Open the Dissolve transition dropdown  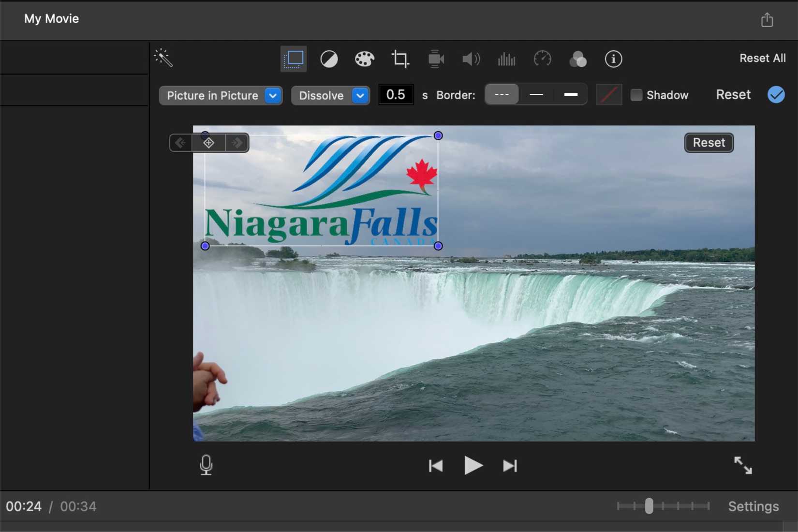330,95
